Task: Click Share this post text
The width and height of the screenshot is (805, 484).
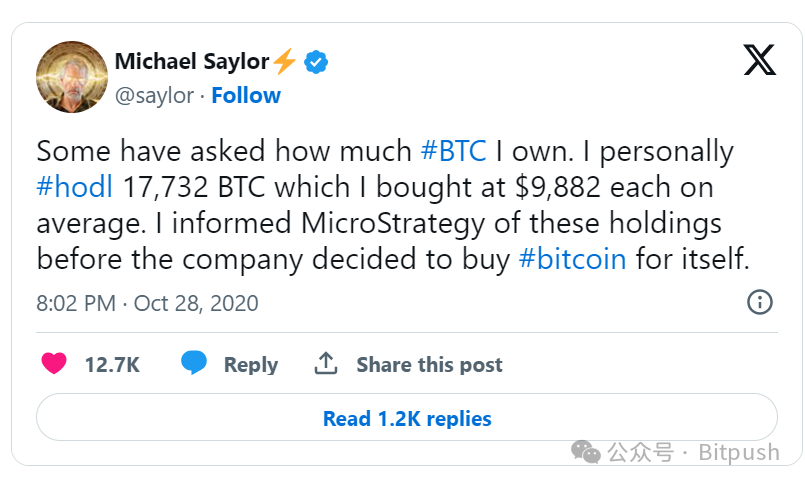Action: [429, 365]
